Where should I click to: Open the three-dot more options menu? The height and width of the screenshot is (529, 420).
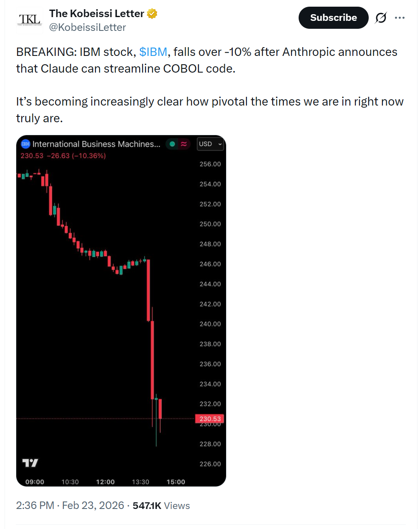click(400, 18)
